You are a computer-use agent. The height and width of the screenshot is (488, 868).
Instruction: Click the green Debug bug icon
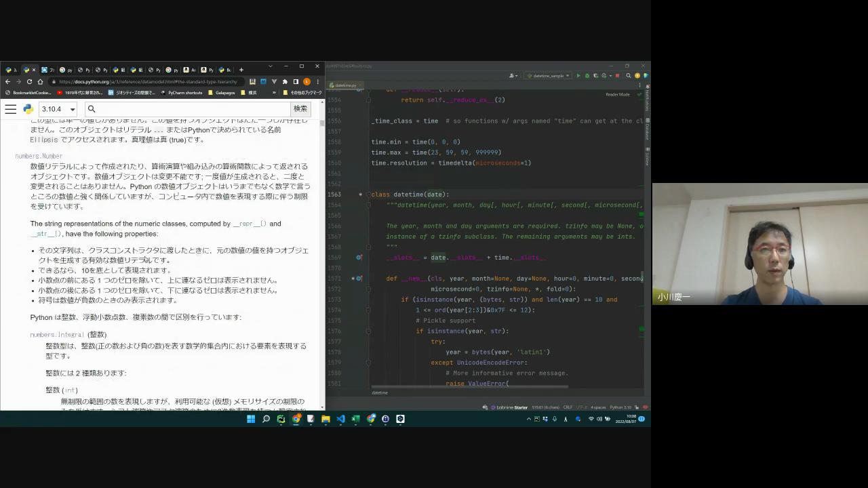(x=587, y=76)
